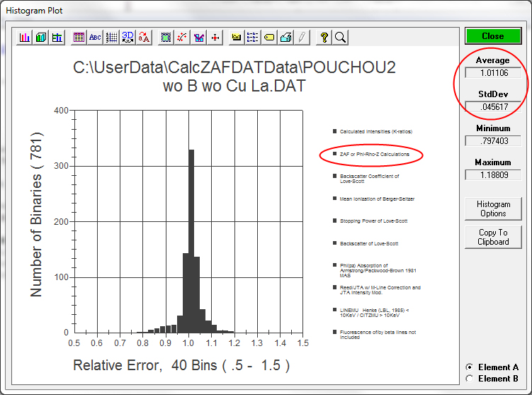
Task: Click the font size 'aA' toolbar icon
Action: 145,38
